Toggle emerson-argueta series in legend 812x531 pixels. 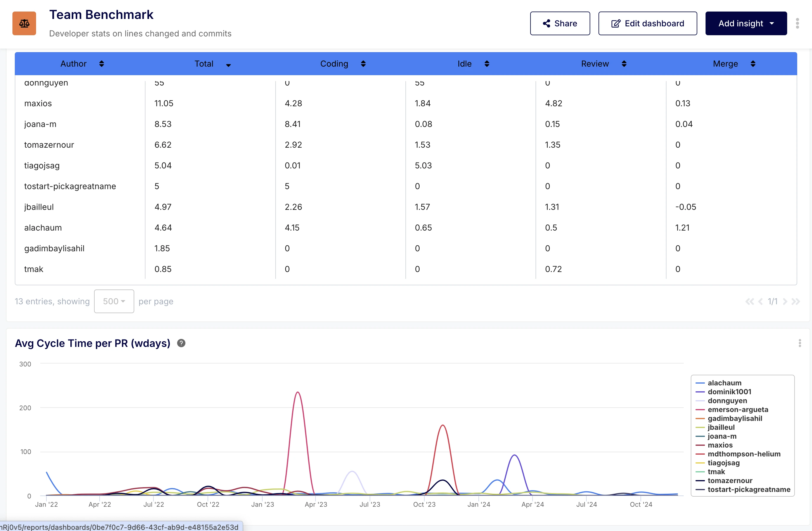[x=737, y=409]
